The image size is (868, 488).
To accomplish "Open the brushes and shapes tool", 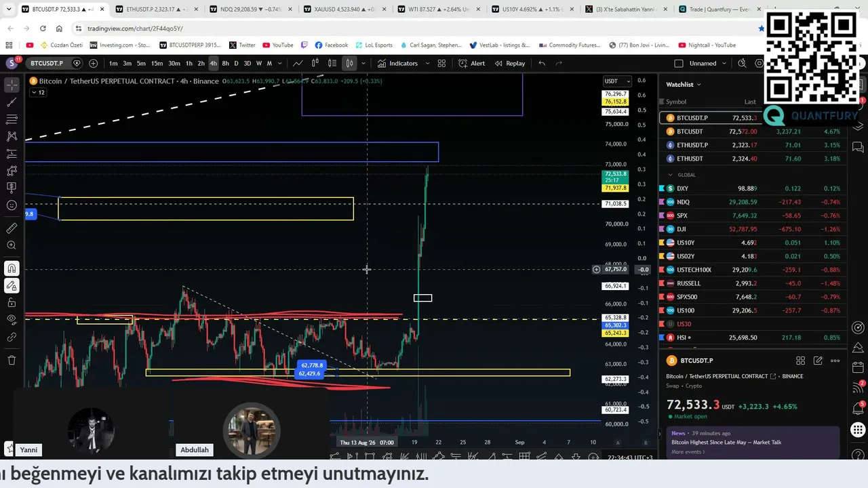I will (x=12, y=171).
